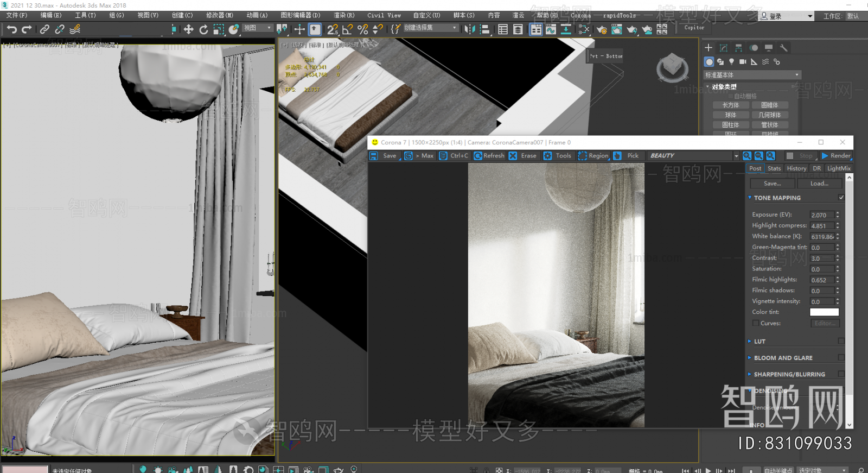Enable the Bloom and Glare checkbox
Viewport: 868px width, 473px height.
(841, 357)
